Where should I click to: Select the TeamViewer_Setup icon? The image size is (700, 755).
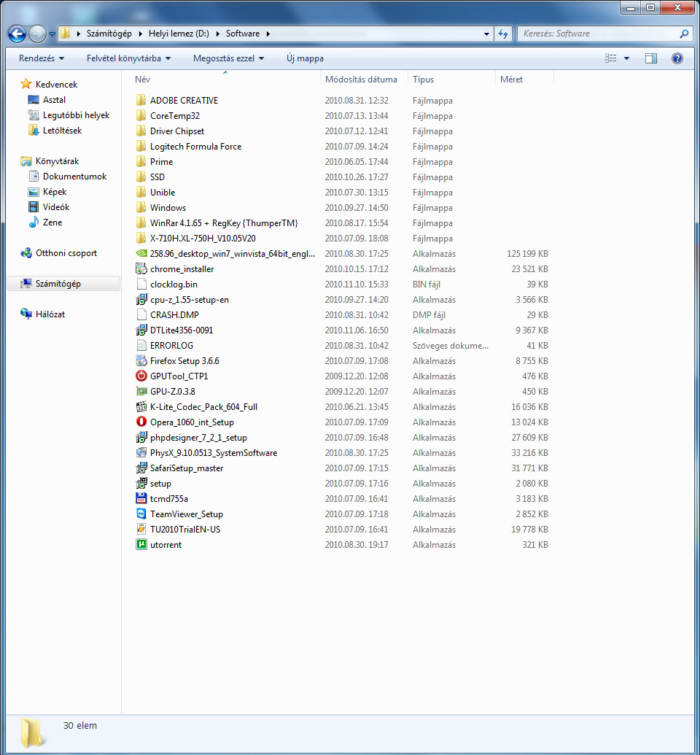[141, 514]
